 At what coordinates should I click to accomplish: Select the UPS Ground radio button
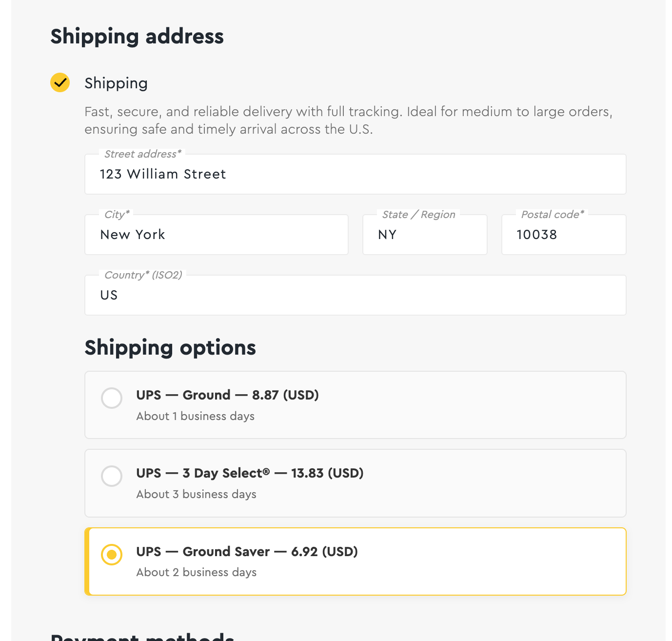pos(112,398)
